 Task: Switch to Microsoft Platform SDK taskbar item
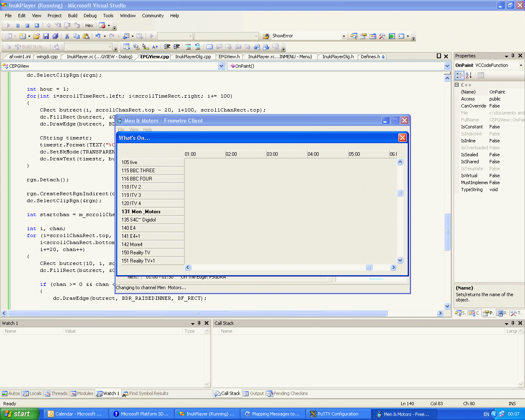[142, 414]
